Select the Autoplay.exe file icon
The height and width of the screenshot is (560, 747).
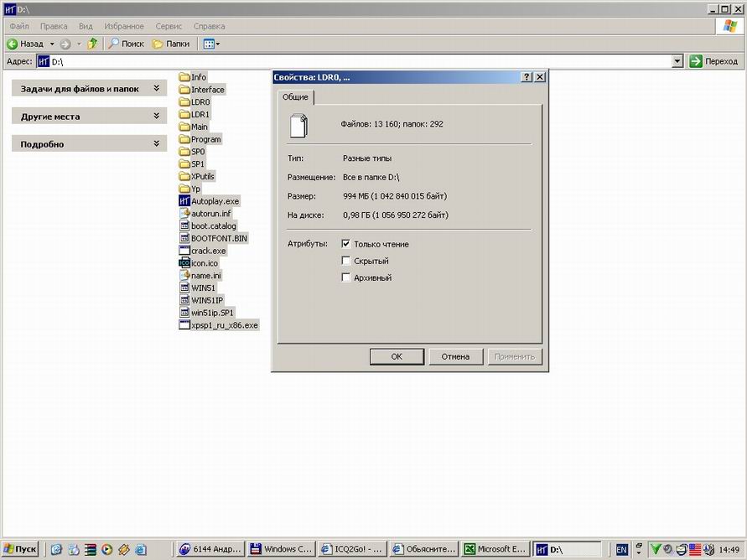point(184,201)
